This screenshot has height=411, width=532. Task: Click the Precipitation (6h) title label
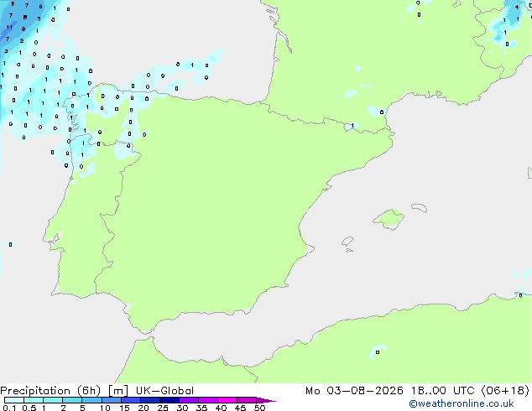(x=50, y=391)
